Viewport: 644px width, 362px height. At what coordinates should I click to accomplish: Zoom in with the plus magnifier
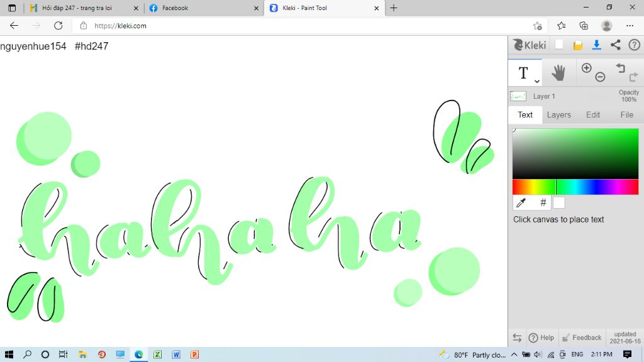coord(587,68)
